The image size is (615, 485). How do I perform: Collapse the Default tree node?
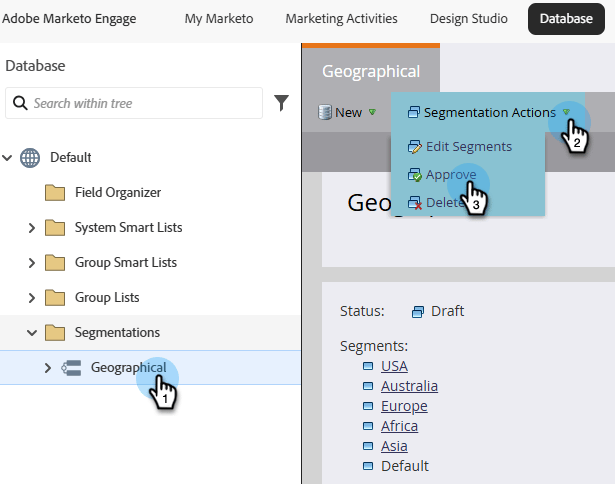(9, 157)
